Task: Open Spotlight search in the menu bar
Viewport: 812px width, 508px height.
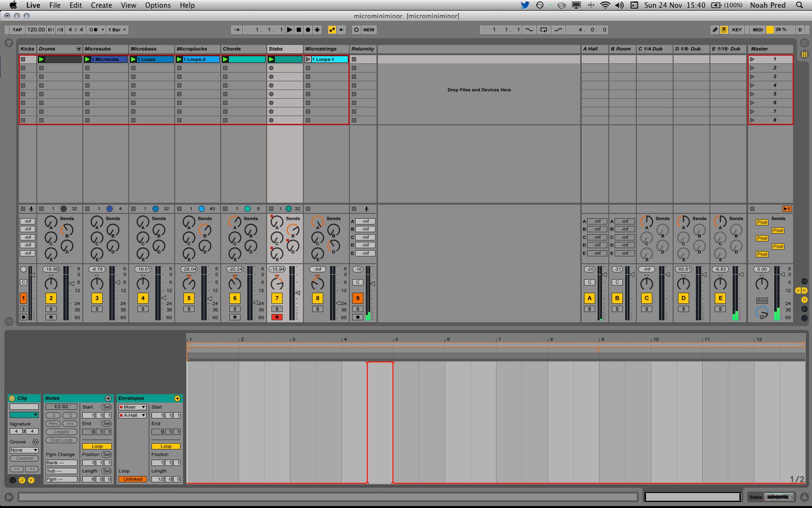Action: click(799, 5)
